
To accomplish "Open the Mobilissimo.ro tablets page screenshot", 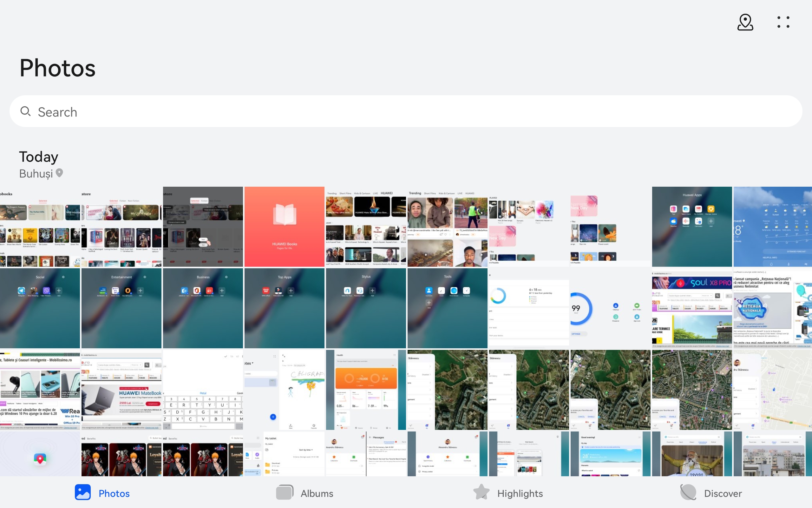I will point(40,390).
